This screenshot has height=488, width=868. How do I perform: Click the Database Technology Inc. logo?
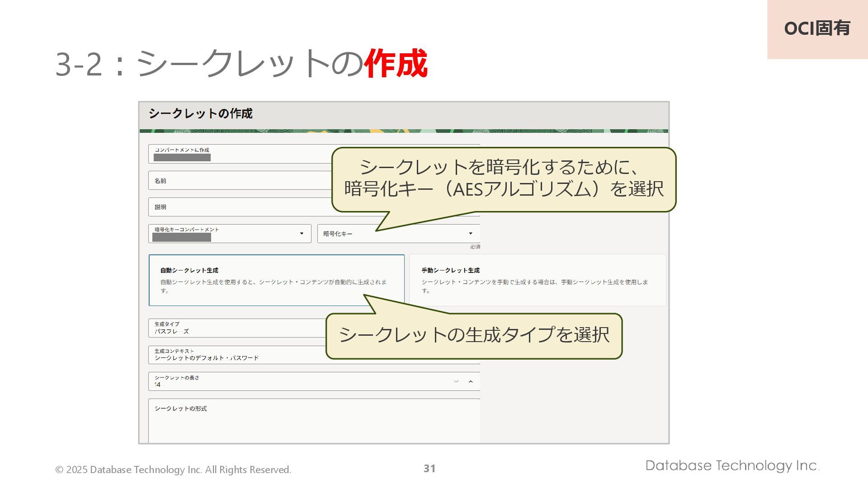point(732,465)
